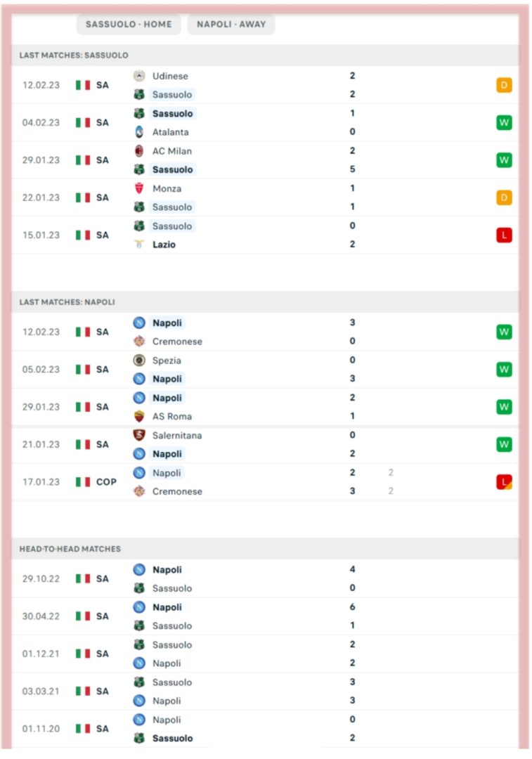Click the Spezia club crest icon

[139, 360]
